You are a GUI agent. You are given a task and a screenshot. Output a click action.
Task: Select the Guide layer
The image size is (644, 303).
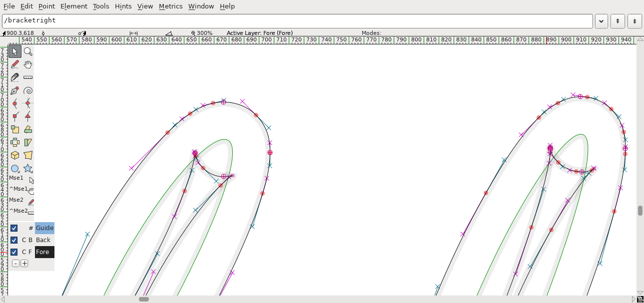44,228
